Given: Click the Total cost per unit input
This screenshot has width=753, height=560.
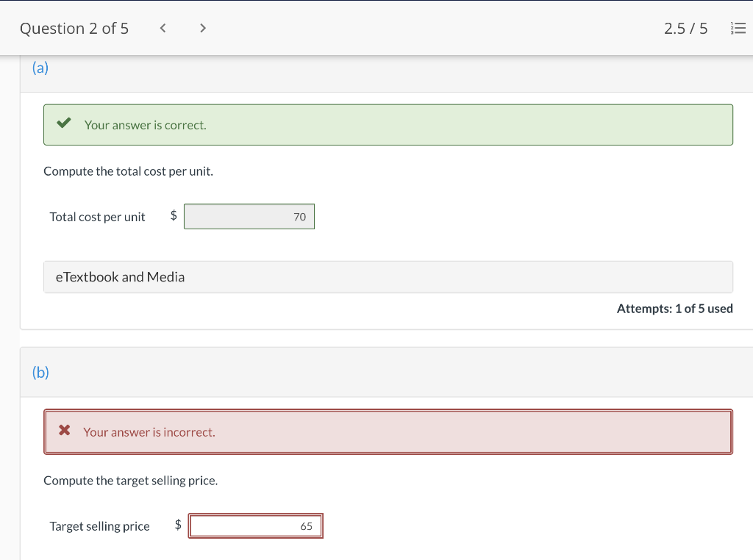Looking at the screenshot, I should coord(249,217).
